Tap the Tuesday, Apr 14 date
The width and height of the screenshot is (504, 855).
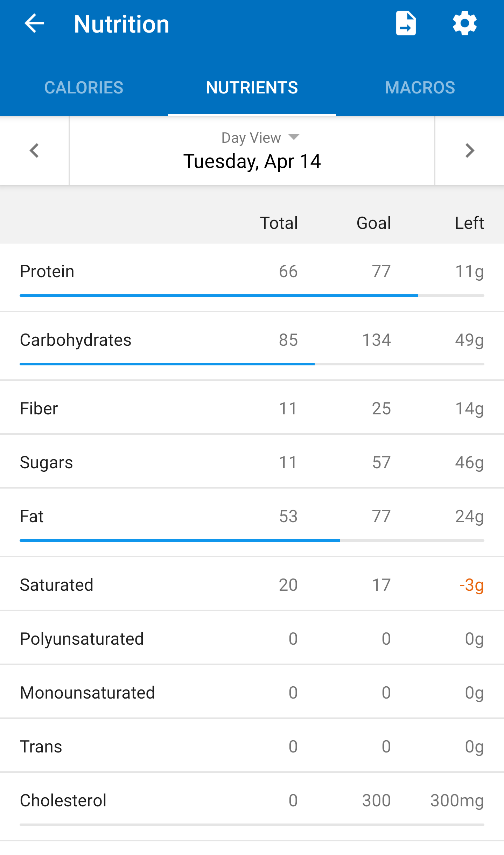pos(252,161)
